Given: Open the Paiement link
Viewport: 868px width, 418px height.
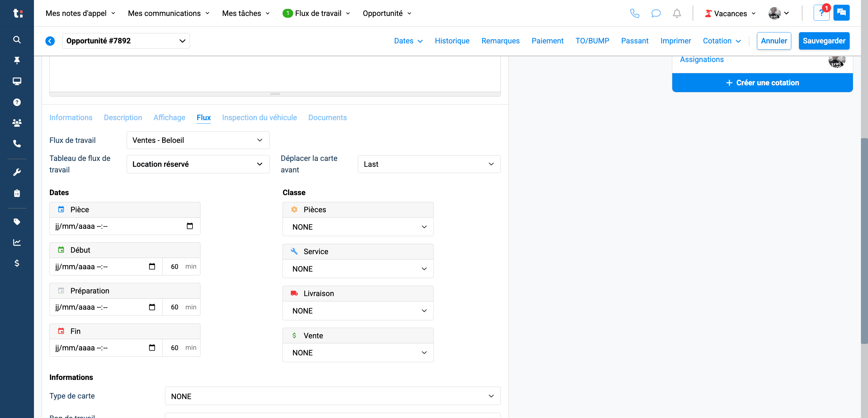Looking at the screenshot, I should pyautogui.click(x=547, y=41).
